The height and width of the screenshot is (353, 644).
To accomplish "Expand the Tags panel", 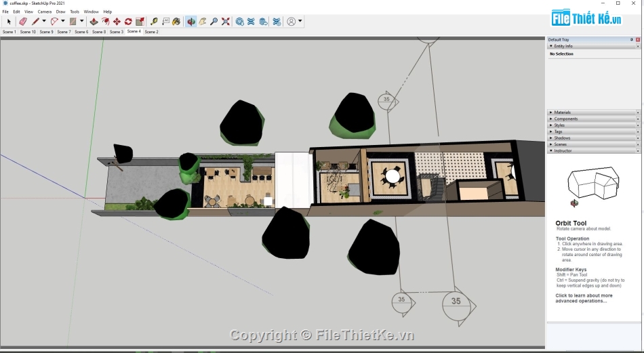I will point(551,131).
